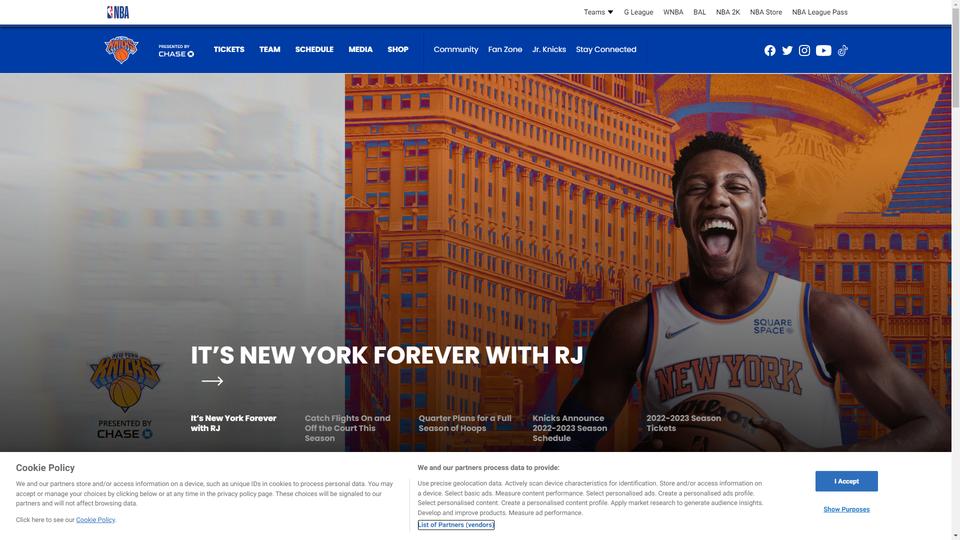Image resolution: width=960 pixels, height=540 pixels.
Task: Click the headline It's New York Forever with RJ
Action: tap(386, 355)
